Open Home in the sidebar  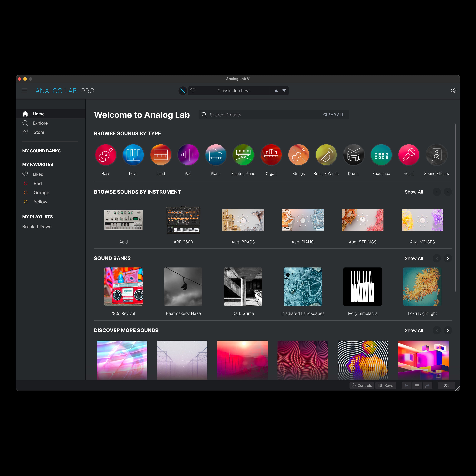[50, 114]
